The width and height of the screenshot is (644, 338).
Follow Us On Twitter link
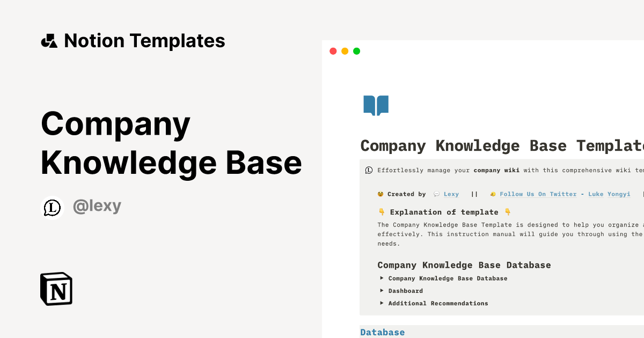537,194
